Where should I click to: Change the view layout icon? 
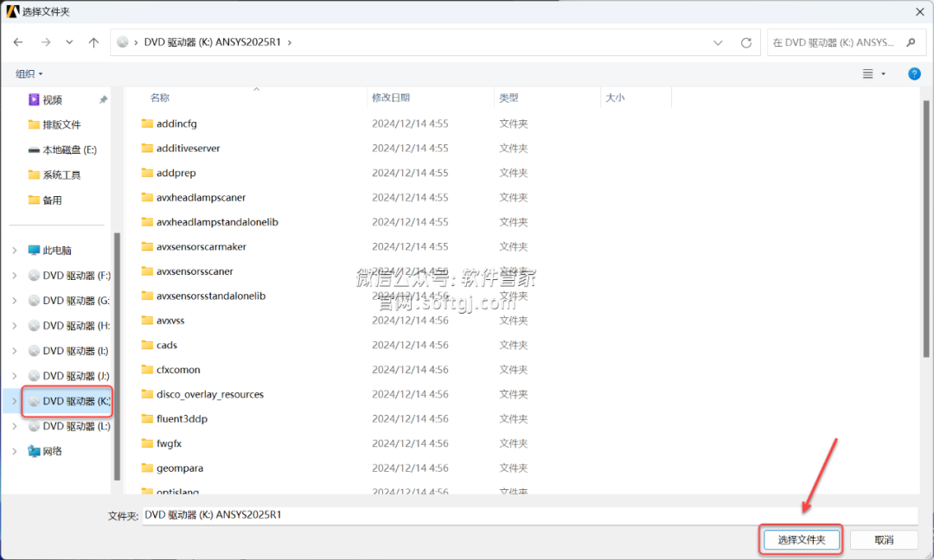point(868,73)
